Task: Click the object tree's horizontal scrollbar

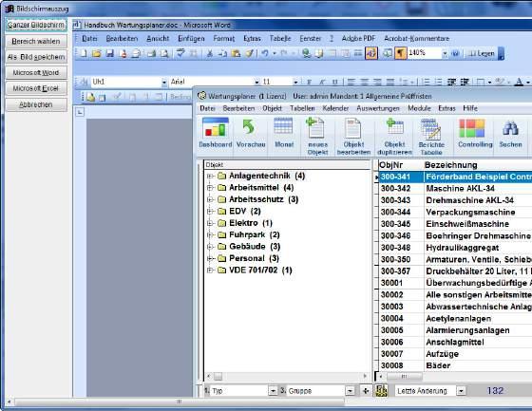Action: click(287, 377)
